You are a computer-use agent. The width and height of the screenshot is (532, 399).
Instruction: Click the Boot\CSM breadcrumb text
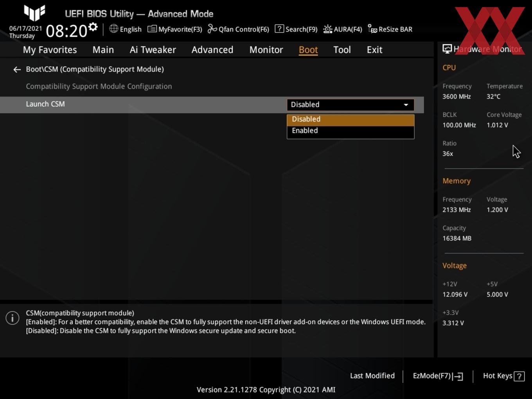click(95, 69)
